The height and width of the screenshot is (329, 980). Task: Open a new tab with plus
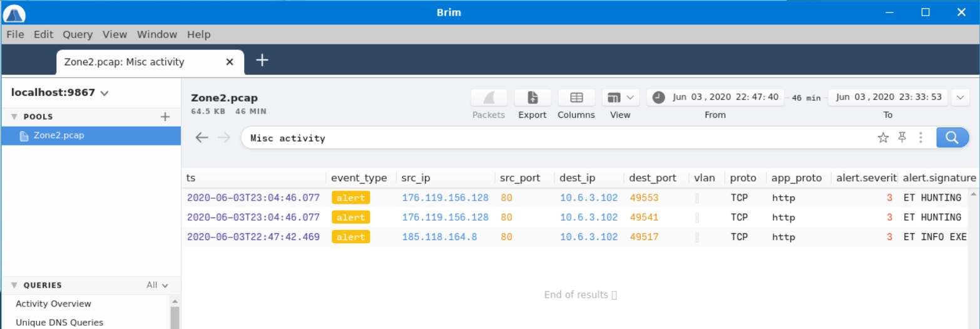point(262,60)
